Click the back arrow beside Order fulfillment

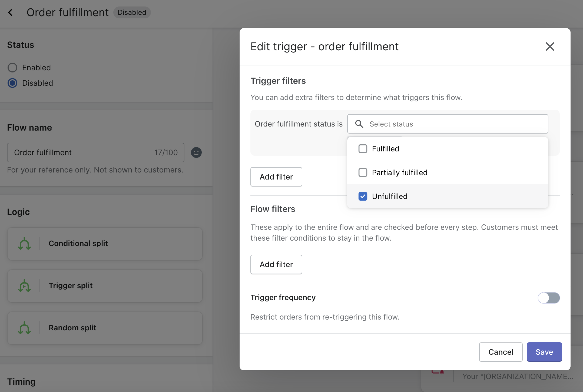pos(10,12)
